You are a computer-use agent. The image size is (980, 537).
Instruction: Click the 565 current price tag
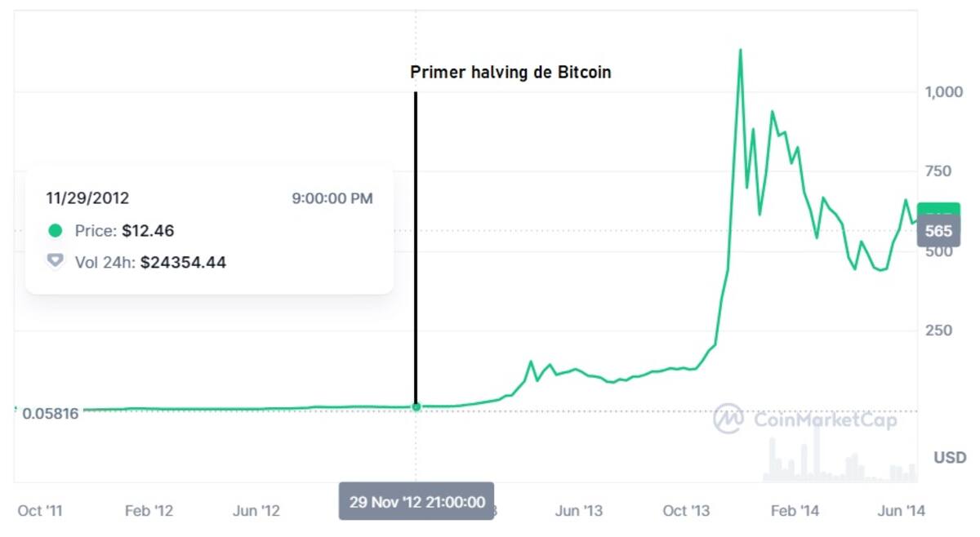pyautogui.click(x=938, y=231)
